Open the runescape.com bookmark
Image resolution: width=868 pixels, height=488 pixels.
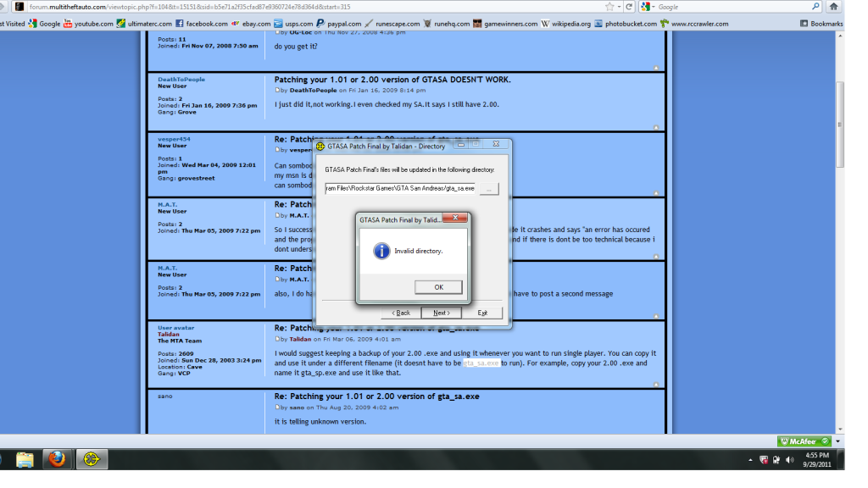[392, 24]
